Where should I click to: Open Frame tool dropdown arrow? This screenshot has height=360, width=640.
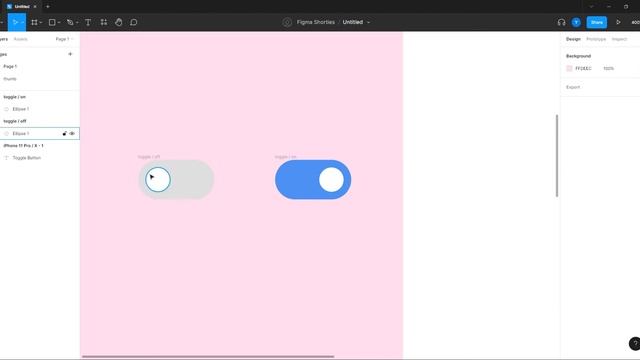41,22
